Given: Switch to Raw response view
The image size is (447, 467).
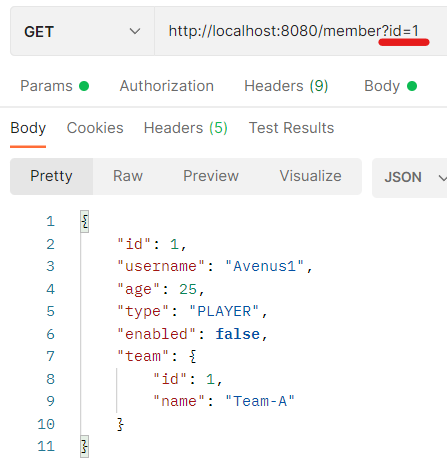Looking at the screenshot, I should (x=128, y=176).
